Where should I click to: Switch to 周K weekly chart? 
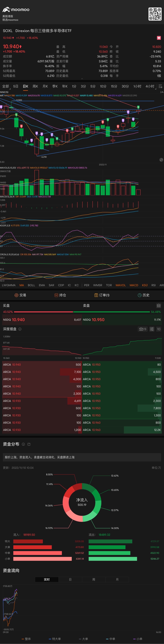tap(35, 86)
